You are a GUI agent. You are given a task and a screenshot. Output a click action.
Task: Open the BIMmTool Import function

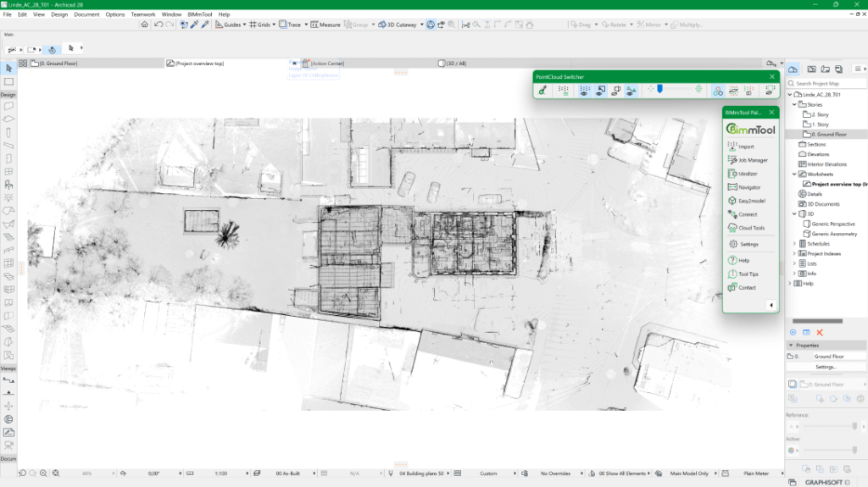(746, 147)
